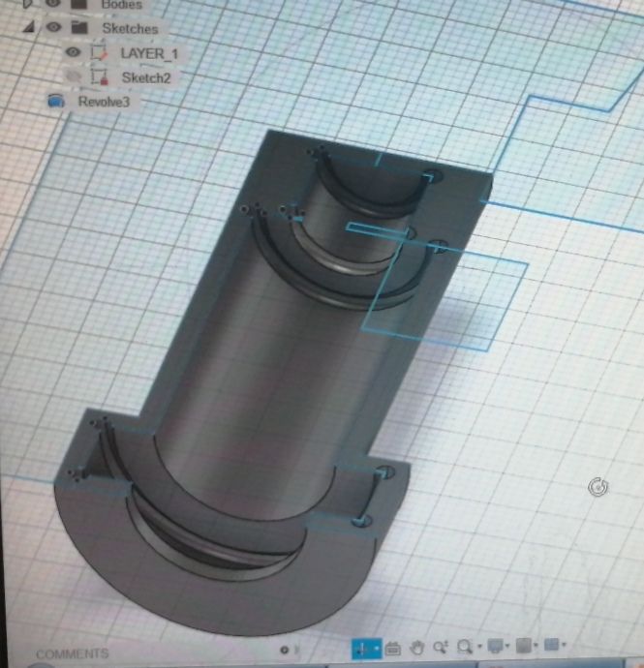Toggle visibility eye of Sketches folder
This screenshot has height=668, width=644.
pos(53,27)
